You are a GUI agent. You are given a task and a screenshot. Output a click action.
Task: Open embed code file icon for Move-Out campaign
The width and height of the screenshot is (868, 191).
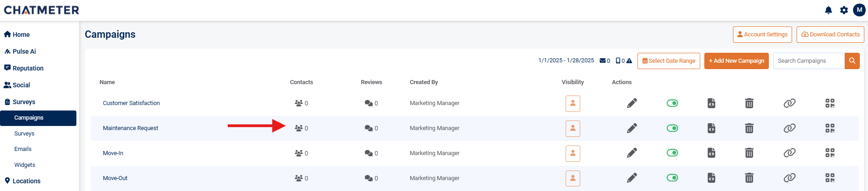point(711,178)
